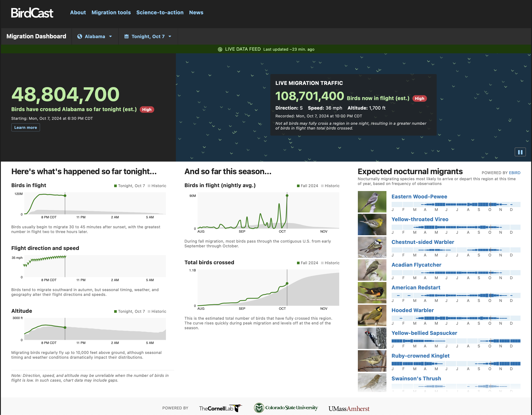532x415 pixels.
Task: Open the Science-to-action menu
Action: (160, 12)
